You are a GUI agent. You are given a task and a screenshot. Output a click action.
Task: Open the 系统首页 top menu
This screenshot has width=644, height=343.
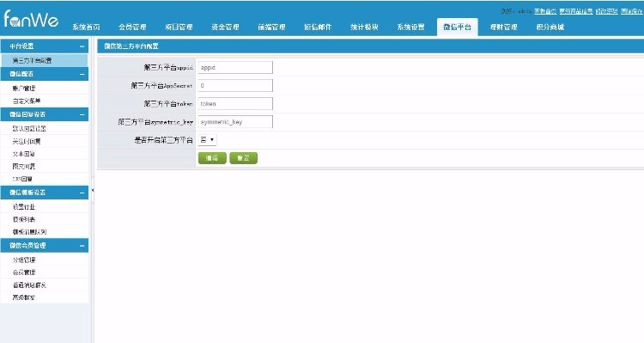[x=86, y=28]
